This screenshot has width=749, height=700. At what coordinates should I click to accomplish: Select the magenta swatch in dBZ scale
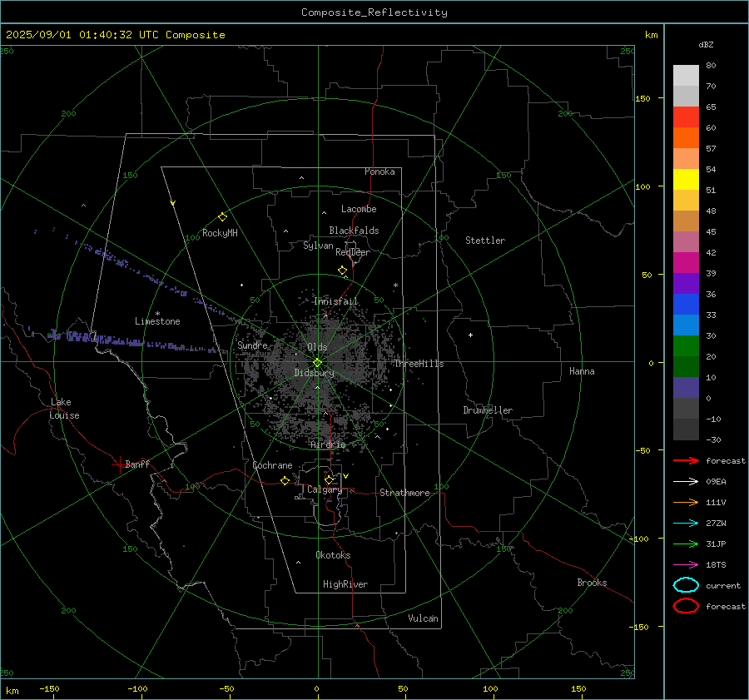point(686,262)
